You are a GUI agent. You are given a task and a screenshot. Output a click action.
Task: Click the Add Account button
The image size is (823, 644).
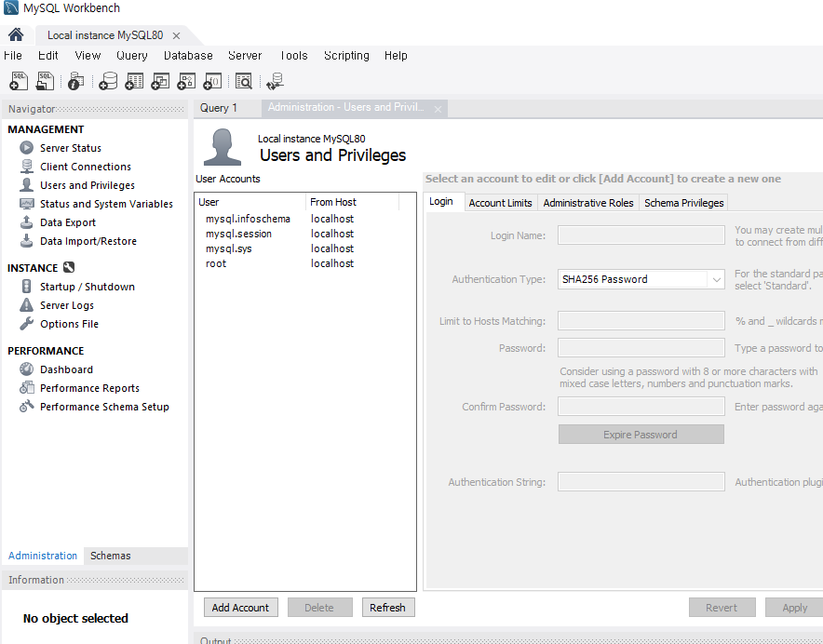tap(240, 608)
